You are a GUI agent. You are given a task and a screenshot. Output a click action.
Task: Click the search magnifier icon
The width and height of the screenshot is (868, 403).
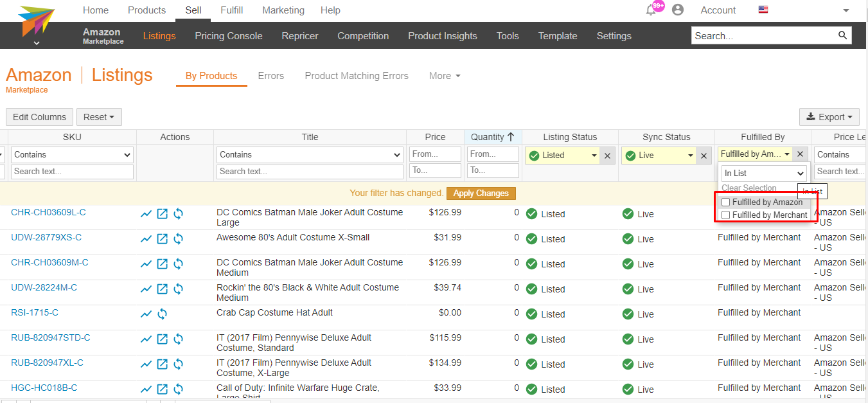coord(842,35)
